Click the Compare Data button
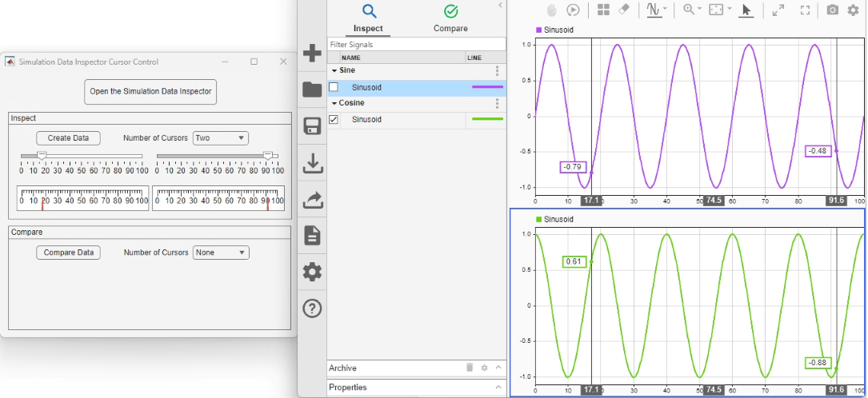This screenshot has width=868, height=398. pos(68,253)
